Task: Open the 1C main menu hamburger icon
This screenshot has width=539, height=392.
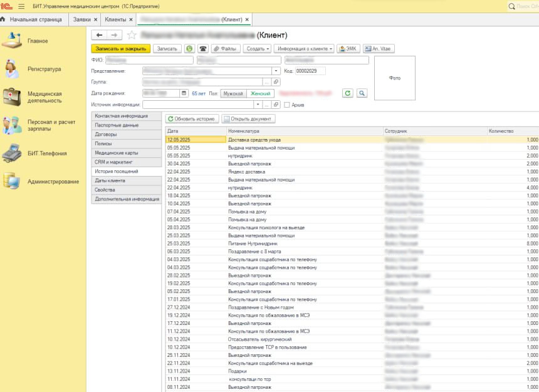Action: tap(21, 6)
